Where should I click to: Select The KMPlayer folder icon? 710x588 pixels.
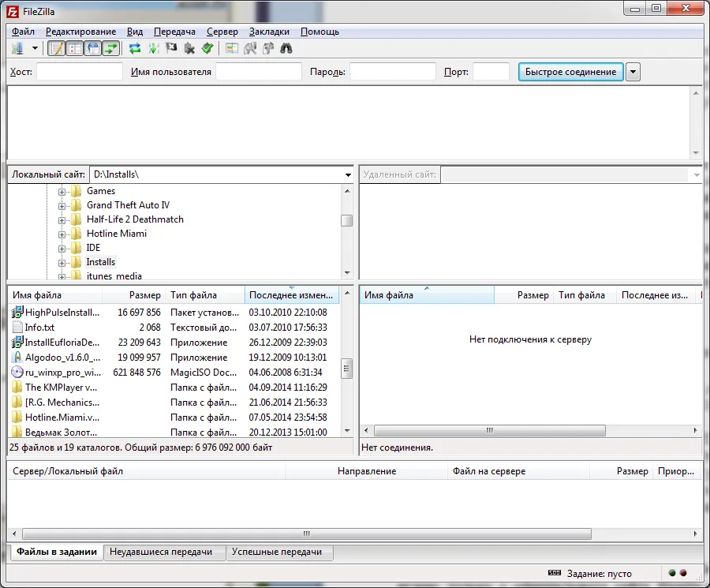(17, 387)
